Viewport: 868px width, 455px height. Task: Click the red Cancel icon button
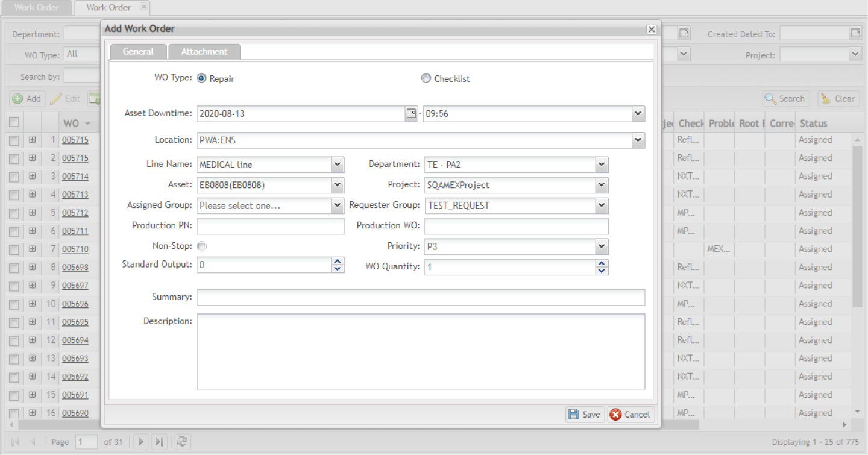point(631,414)
